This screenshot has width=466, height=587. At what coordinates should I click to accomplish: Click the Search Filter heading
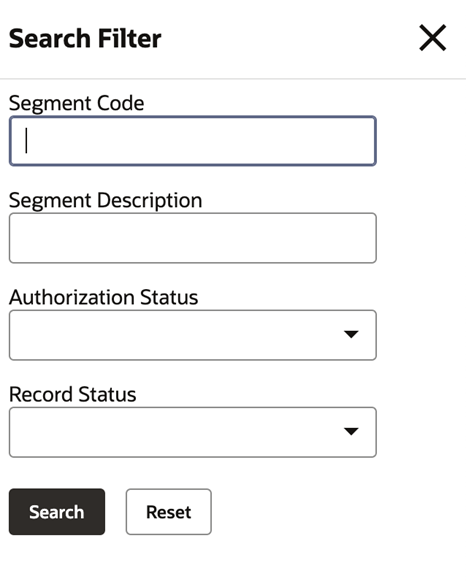coord(85,39)
